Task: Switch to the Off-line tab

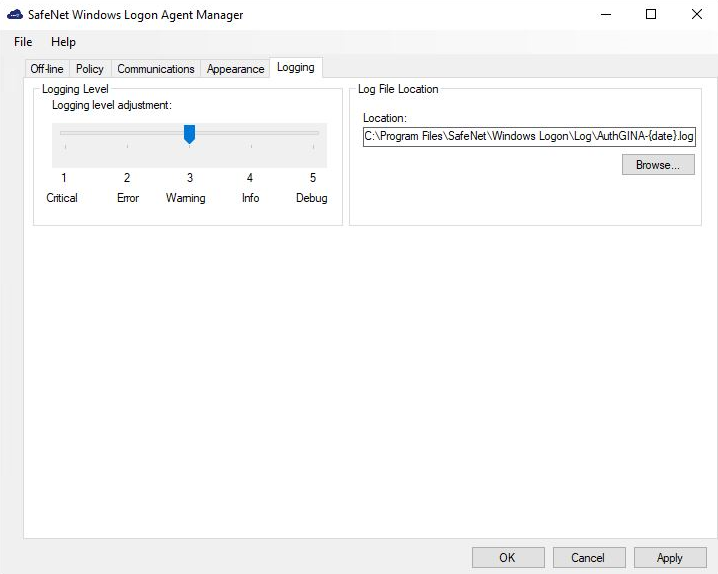Action: [x=47, y=69]
